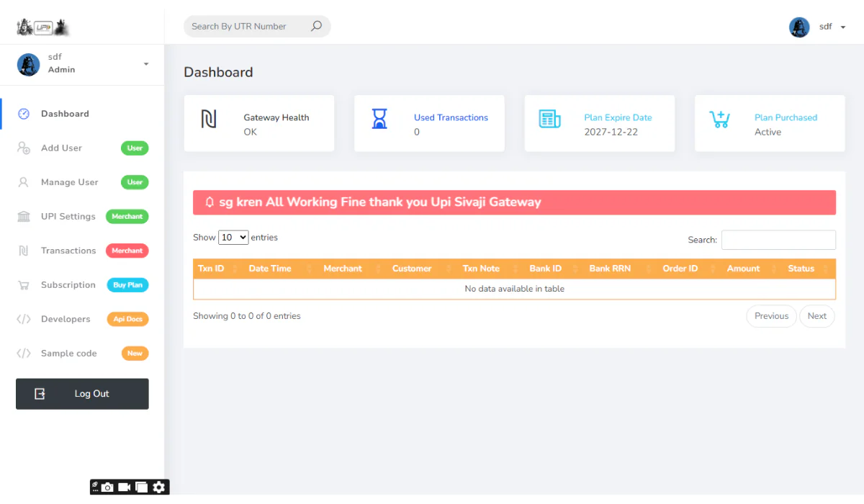Open the top-right sdf user menu arrow
Image resolution: width=864 pixels, height=504 pixels.
point(843,27)
